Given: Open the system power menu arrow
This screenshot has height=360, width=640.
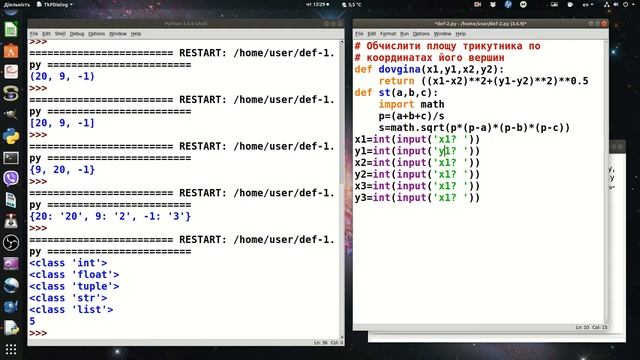Looking at the screenshot, I should click(x=634, y=4).
